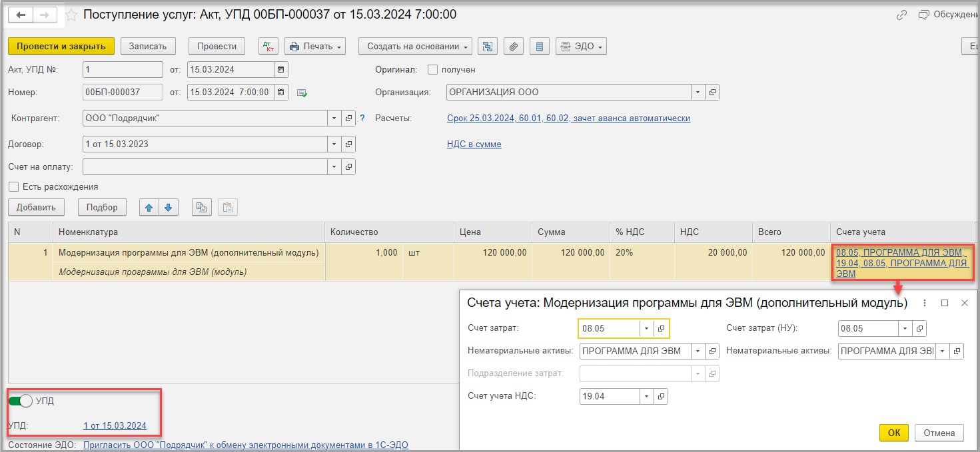
Task: Get link to document icon
Action: coord(902,14)
